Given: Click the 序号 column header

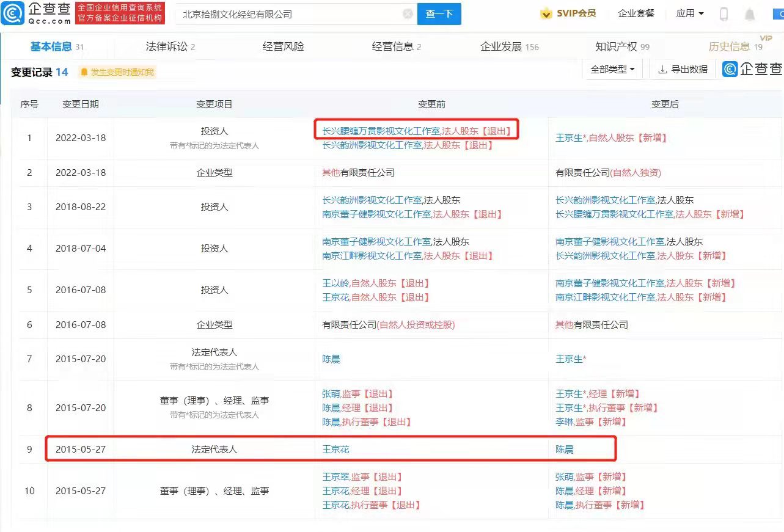Looking at the screenshot, I should [29, 104].
